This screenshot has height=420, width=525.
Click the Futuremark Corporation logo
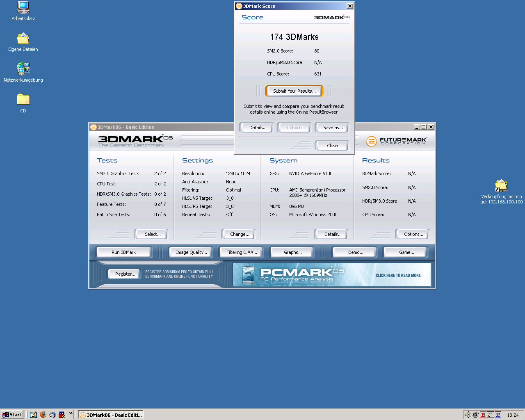(396, 141)
